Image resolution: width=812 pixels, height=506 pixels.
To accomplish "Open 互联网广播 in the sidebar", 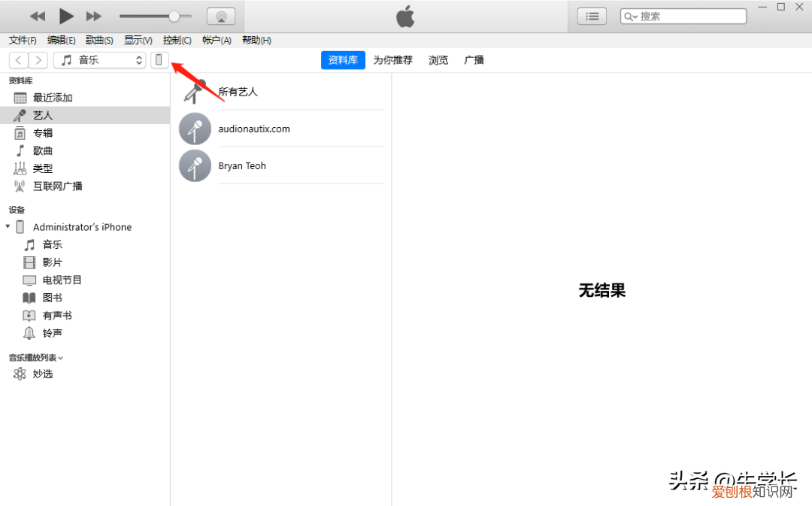I will click(x=57, y=186).
